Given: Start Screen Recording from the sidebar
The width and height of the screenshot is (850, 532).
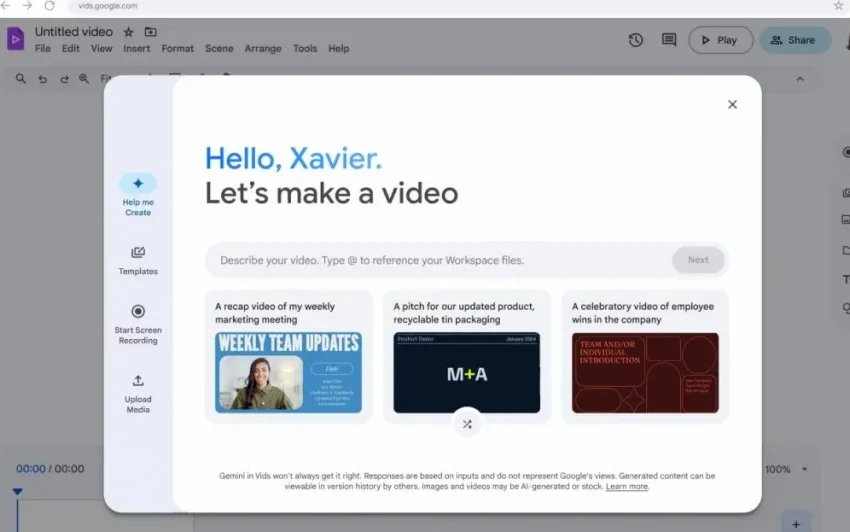Looking at the screenshot, I should point(138,312).
